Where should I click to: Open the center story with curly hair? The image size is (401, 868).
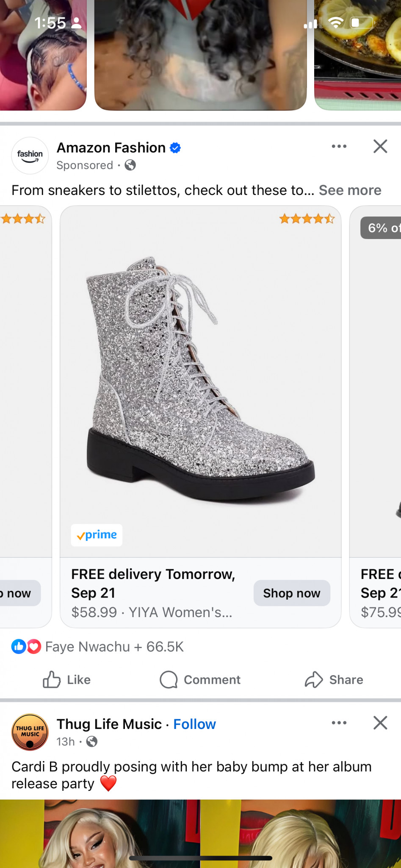pyautogui.click(x=200, y=55)
